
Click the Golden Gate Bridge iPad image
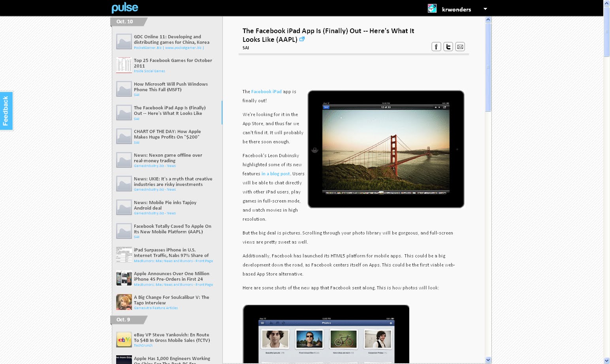[x=386, y=149]
